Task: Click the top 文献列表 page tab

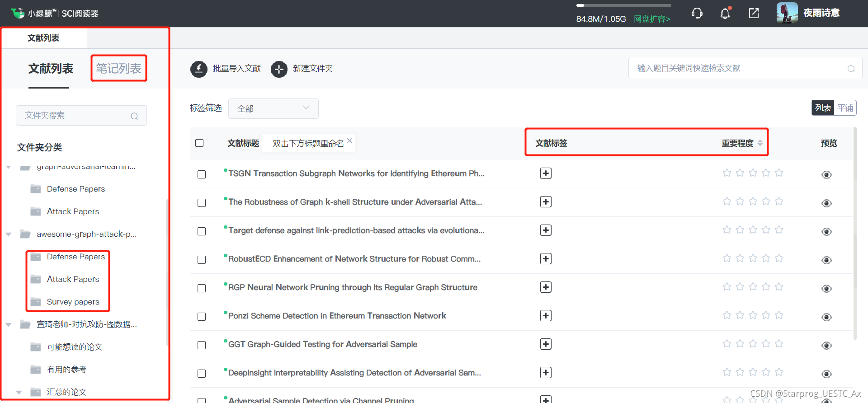Action: pos(43,38)
